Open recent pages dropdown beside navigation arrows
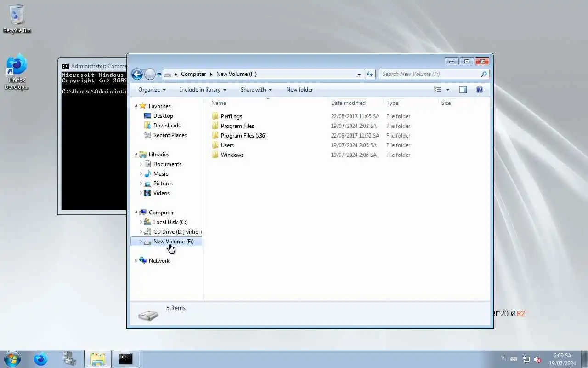Screen dimensions: 588x368 159,75
